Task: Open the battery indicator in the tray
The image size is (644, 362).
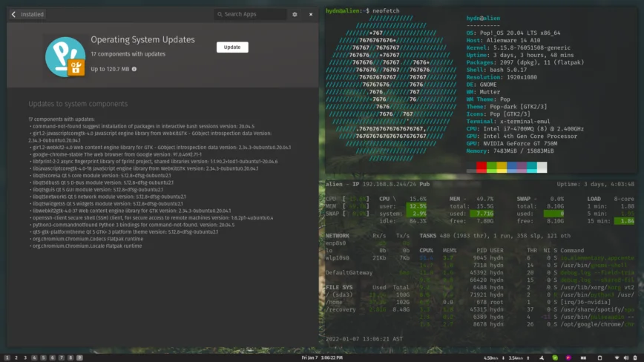Action: pyautogui.click(x=635, y=358)
